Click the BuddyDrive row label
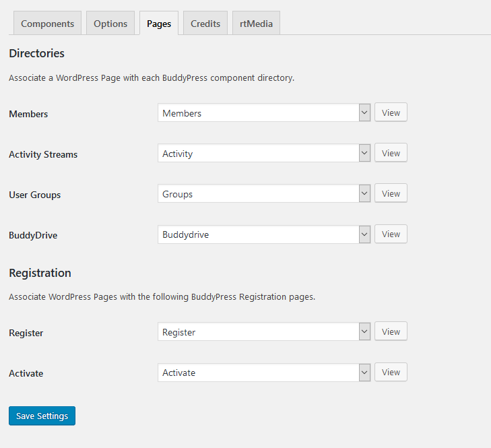Screen dimensions: 491x448 pyautogui.click(x=33, y=235)
